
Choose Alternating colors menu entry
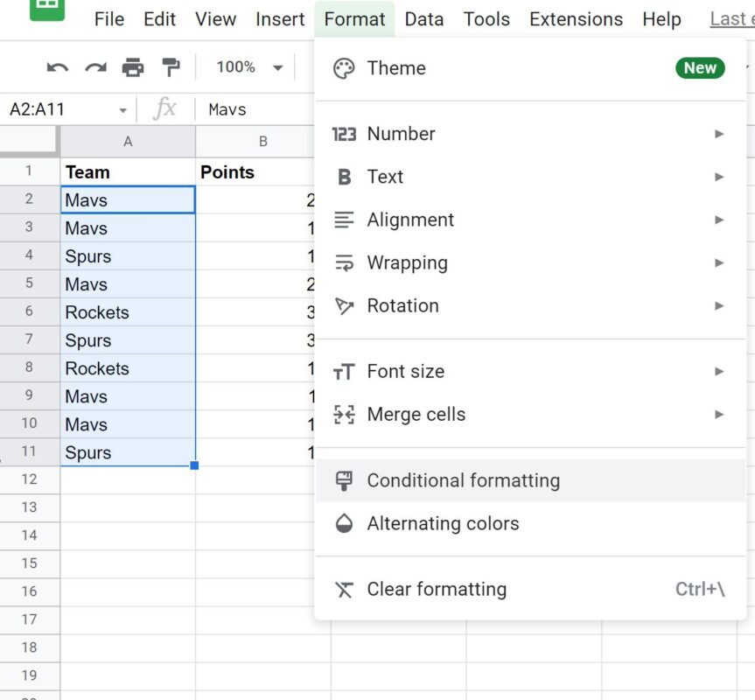pos(531,523)
